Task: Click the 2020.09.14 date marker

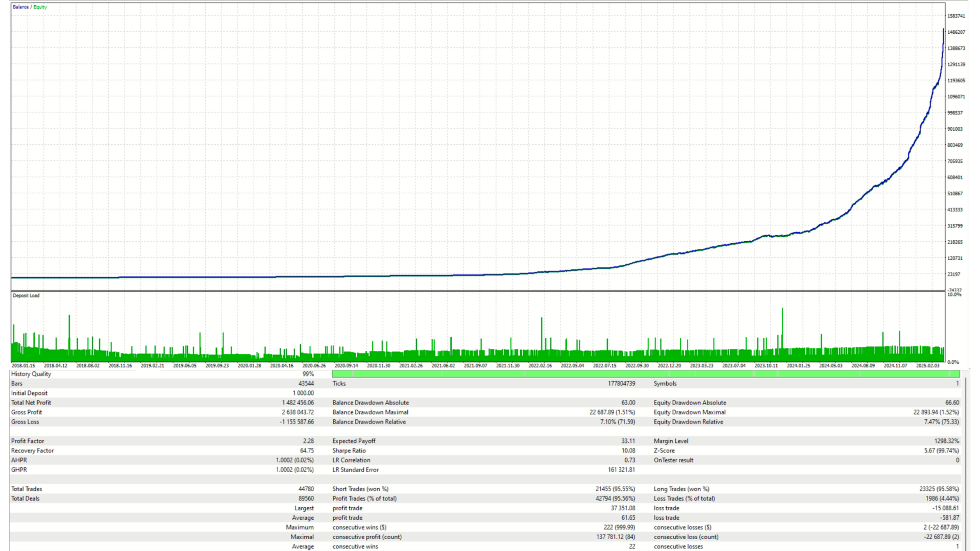Action: [x=346, y=366]
